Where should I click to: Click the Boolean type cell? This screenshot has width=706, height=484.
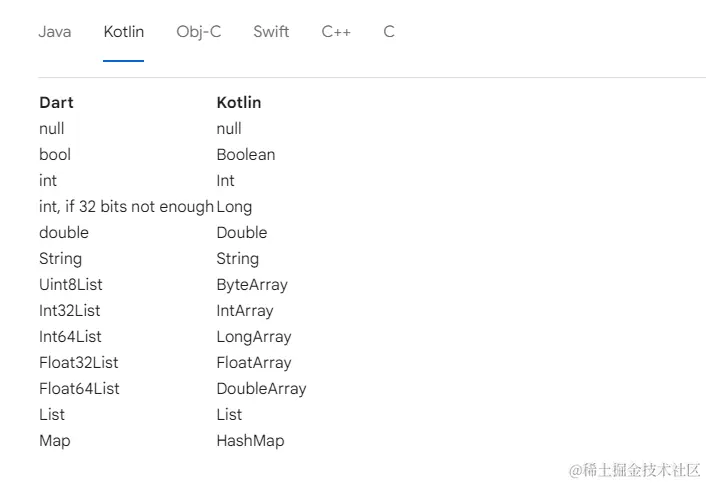pos(246,155)
